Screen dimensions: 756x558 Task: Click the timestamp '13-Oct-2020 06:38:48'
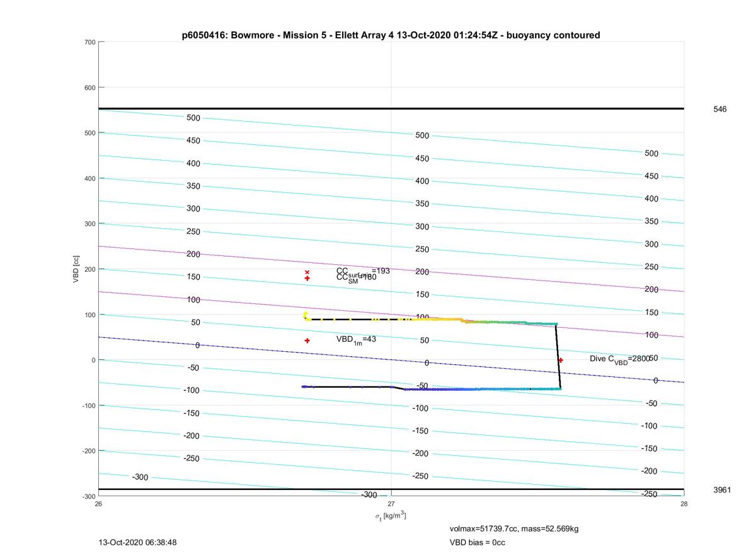(x=138, y=542)
